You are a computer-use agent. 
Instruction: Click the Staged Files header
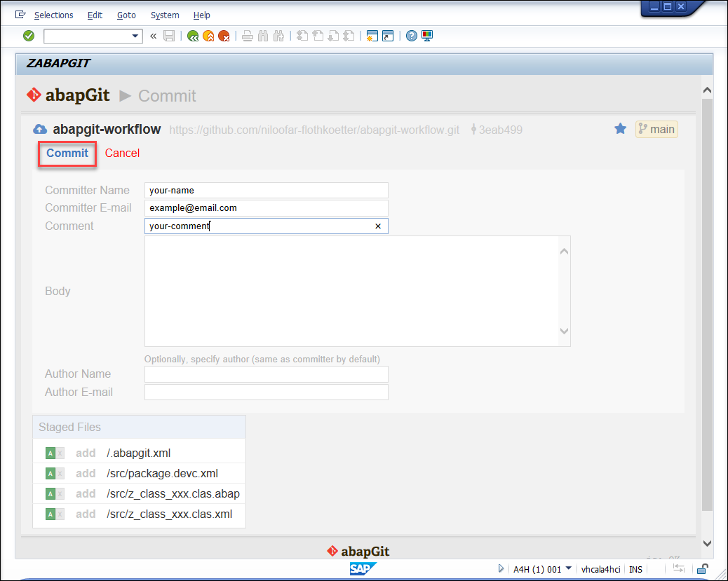[x=140, y=427]
